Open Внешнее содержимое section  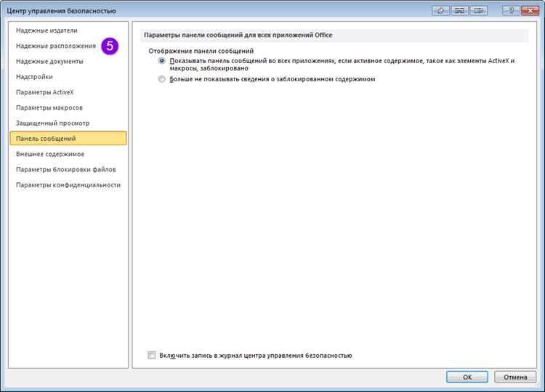point(68,154)
